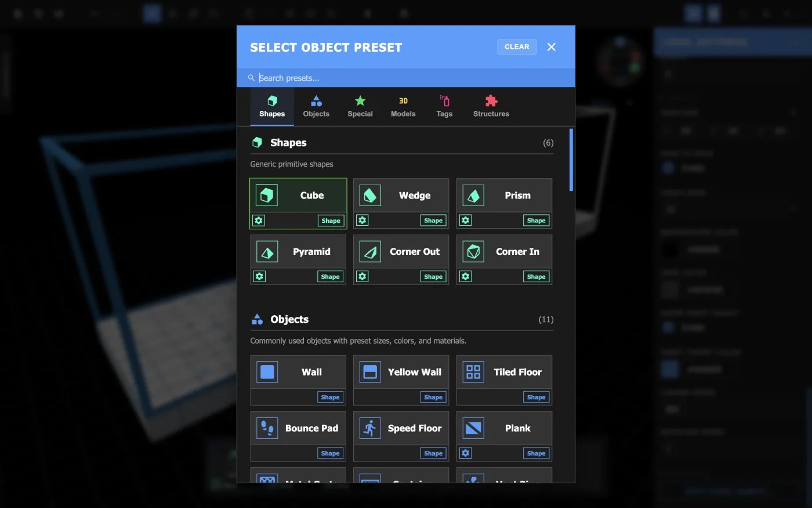Open the Special tab
The image size is (812, 508).
360,107
